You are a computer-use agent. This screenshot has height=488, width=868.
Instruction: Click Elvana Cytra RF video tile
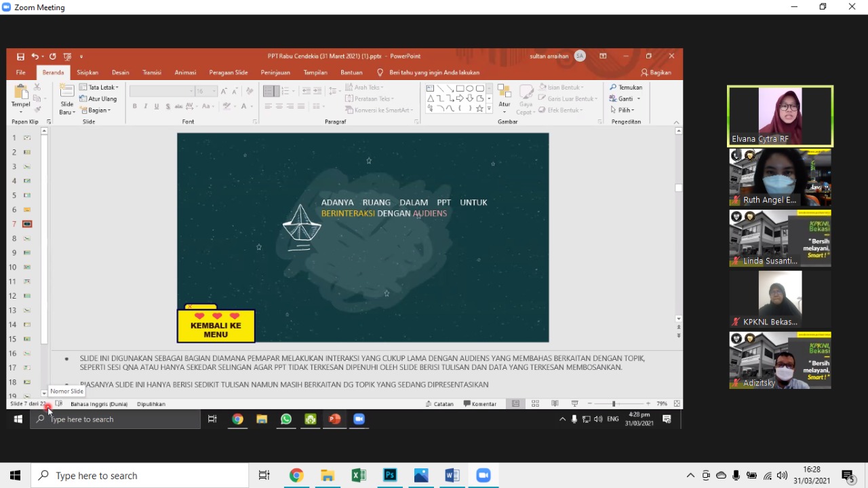(x=780, y=116)
